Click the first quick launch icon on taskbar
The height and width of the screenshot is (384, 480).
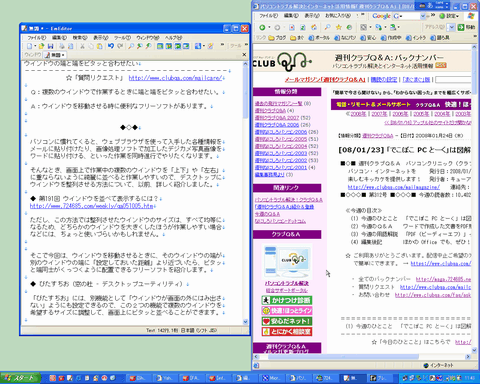click(x=53, y=378)
